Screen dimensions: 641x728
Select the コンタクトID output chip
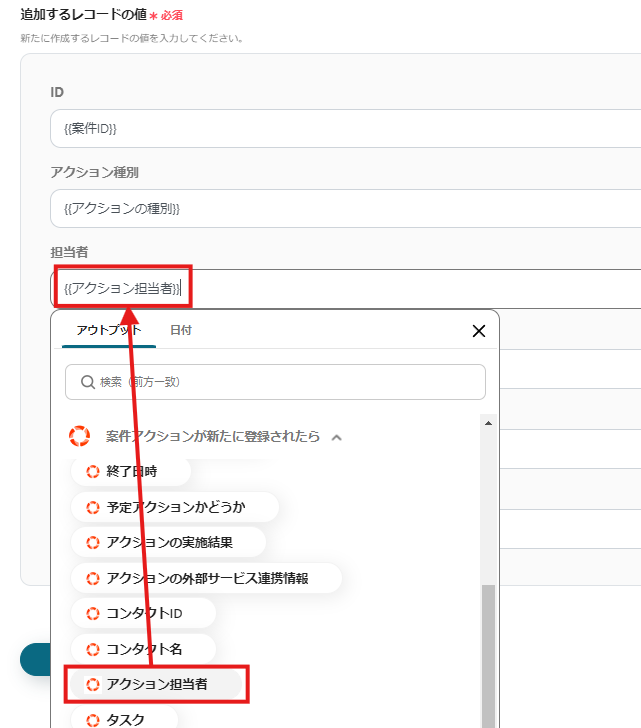click(x=143, y=613)
